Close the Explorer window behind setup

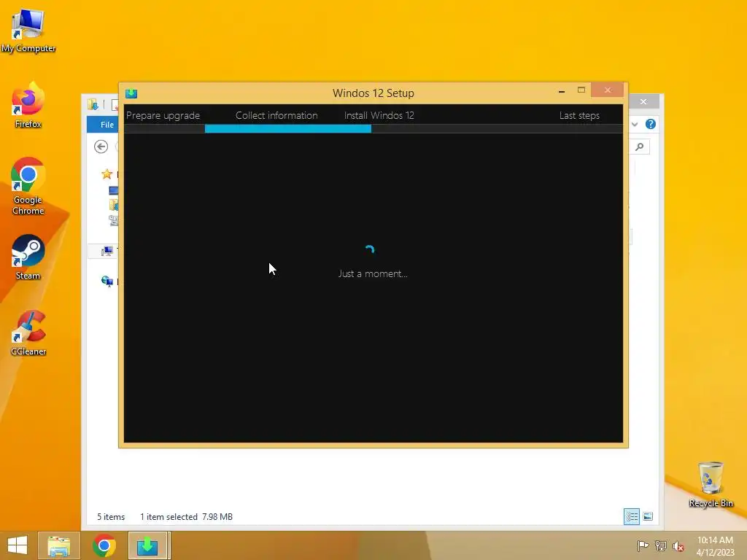click(x=643, y=101)
